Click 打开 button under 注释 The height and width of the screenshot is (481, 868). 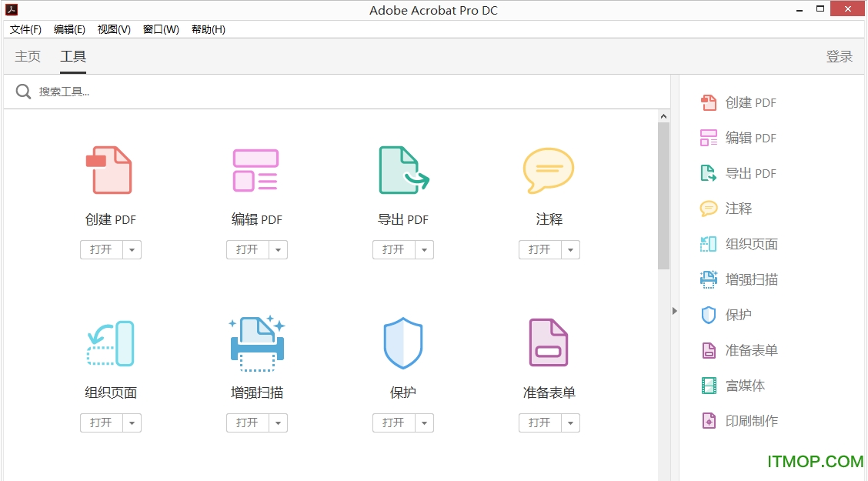(x=539, y=249)
